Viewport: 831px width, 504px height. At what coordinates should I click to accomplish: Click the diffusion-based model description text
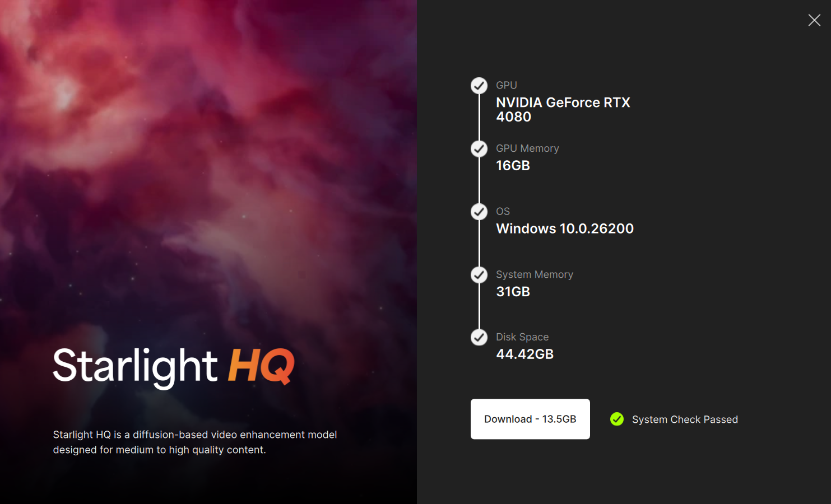pos(195,442)
